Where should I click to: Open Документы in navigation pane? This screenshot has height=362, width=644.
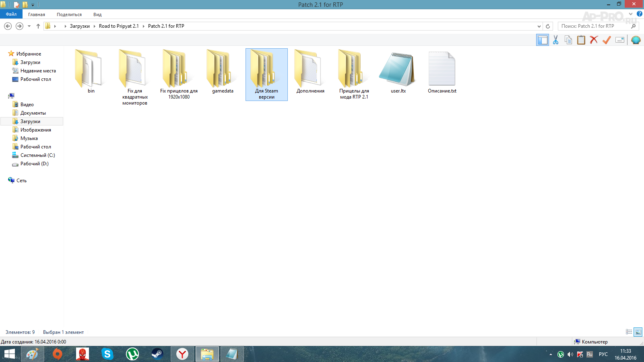(x=33, y=113)
